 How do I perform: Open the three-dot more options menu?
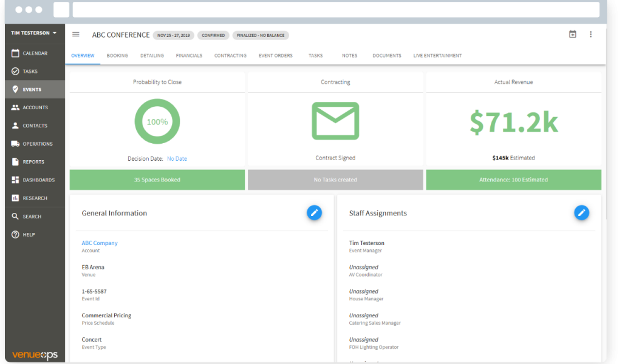(590, 35)
